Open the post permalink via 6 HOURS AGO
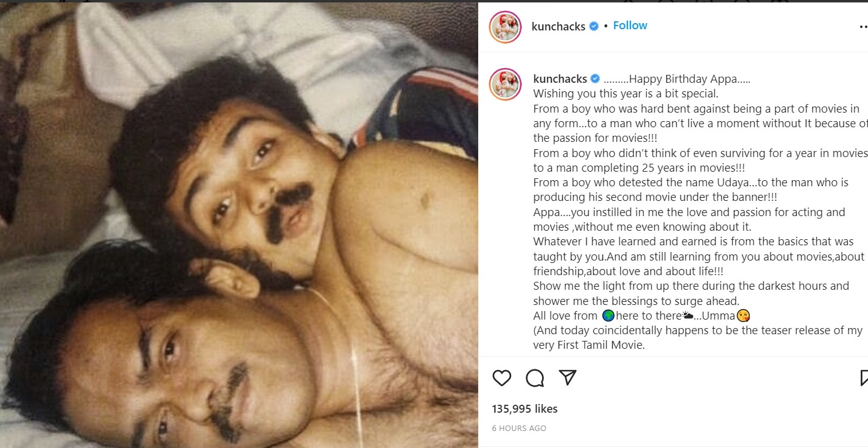The width and height of the screenshot is (868, 448). 519,429
